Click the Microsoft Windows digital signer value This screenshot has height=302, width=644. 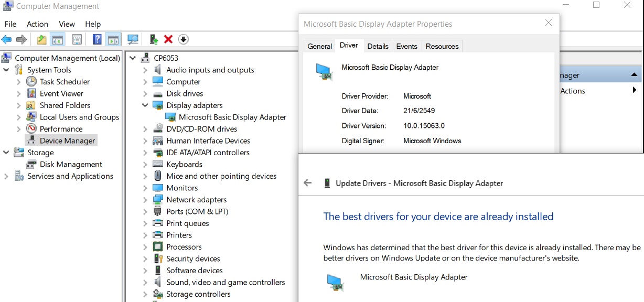click(432, 141)
